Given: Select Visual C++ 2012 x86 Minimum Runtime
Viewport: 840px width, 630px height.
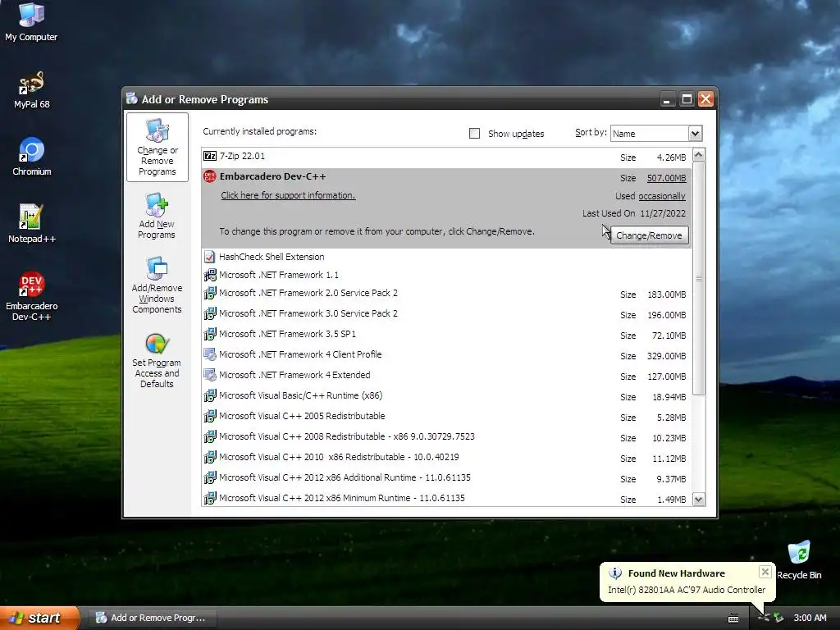Looking at the screenshot, I should pos(447,498).
